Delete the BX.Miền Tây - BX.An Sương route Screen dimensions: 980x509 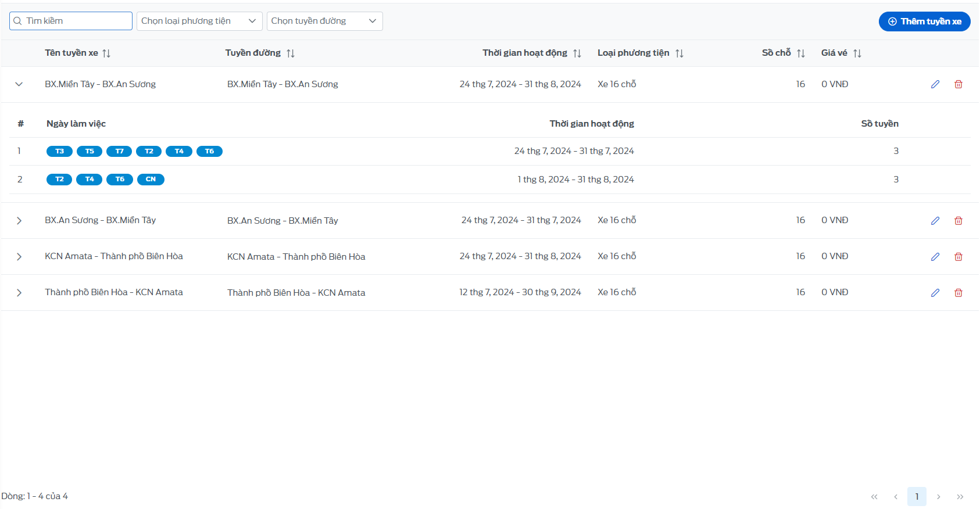958,84
